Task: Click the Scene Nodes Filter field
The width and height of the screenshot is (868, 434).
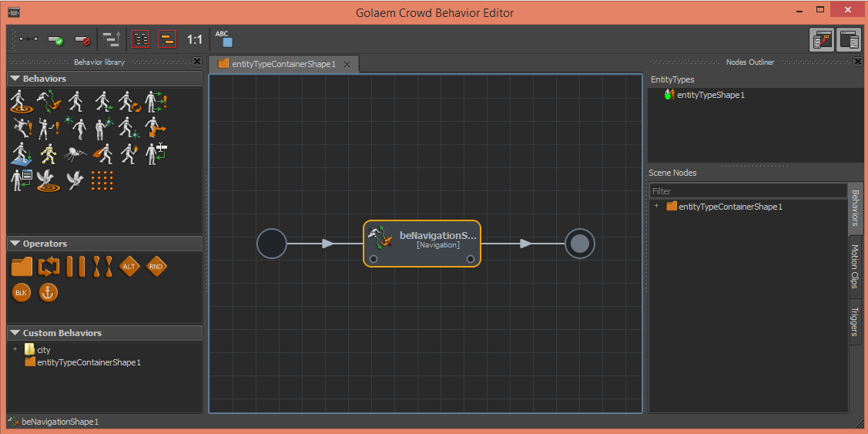Action: 749,191
